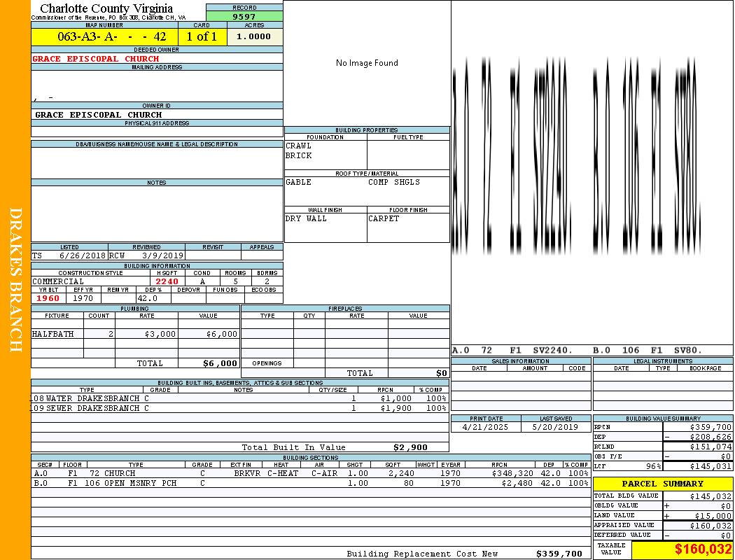Click the record number 9597
Screen dimensions: 735x560
point(244,16)
